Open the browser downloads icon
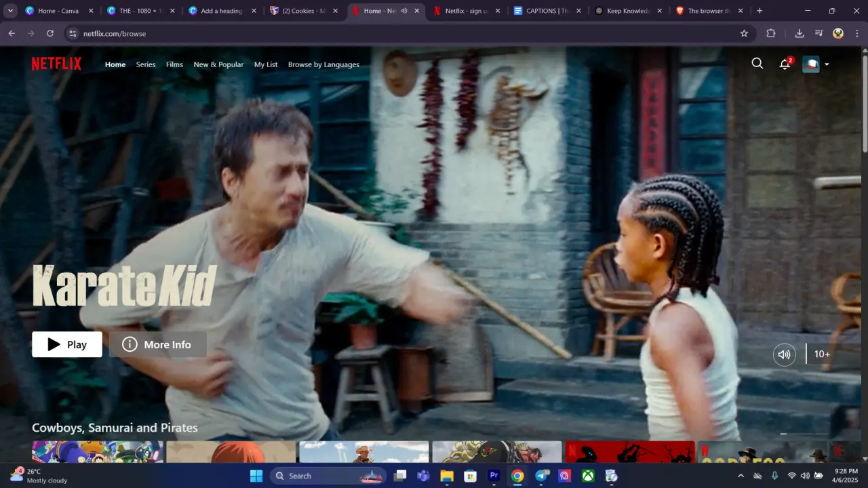Image resolution: width=868 pixels, height=488 pixels. (x=800, y=33)
